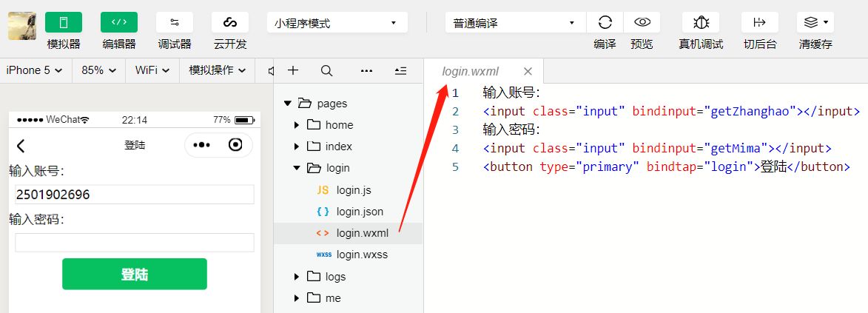Add new file with plus icon

coord(293,70)
